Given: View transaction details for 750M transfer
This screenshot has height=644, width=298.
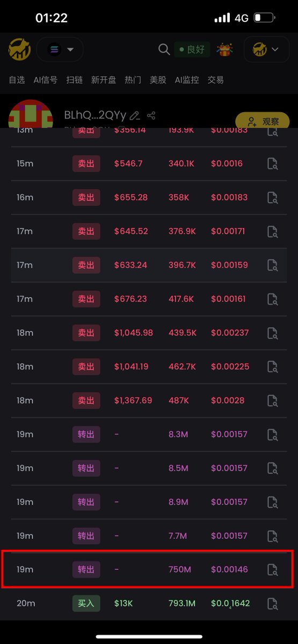Looking at the screenshot, I should point(273,569).
